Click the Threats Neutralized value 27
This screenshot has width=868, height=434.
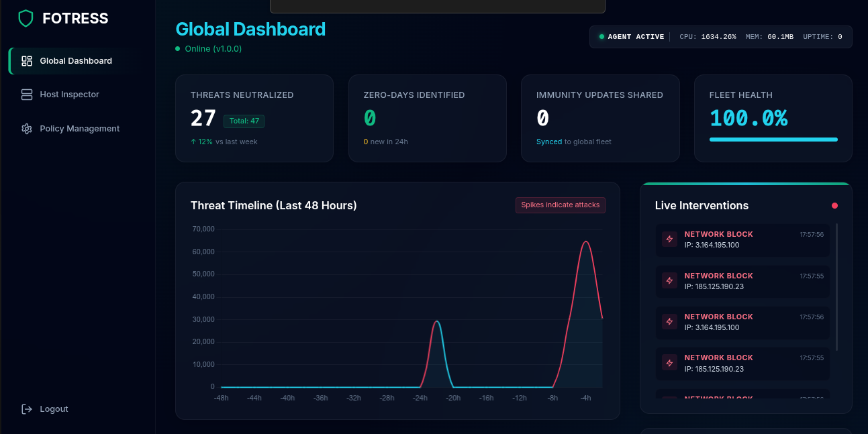click(x=203, y=119)
